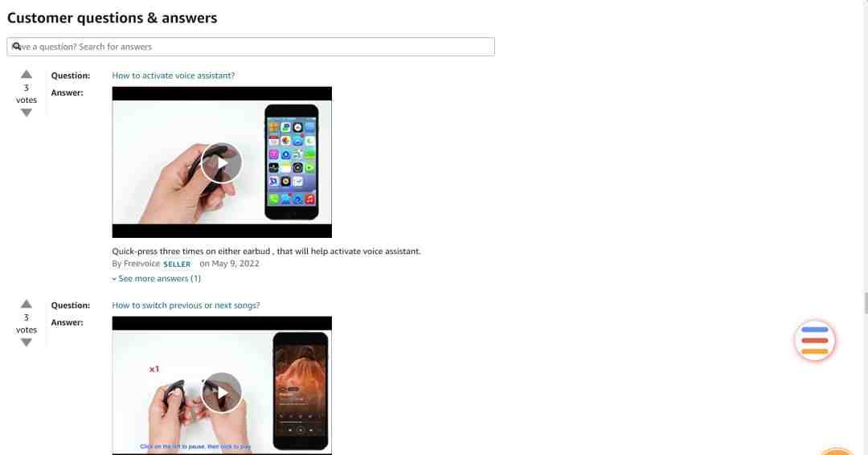Click the phone image in second video
This screenshot has height=455, width=868.
click(301, 391)
